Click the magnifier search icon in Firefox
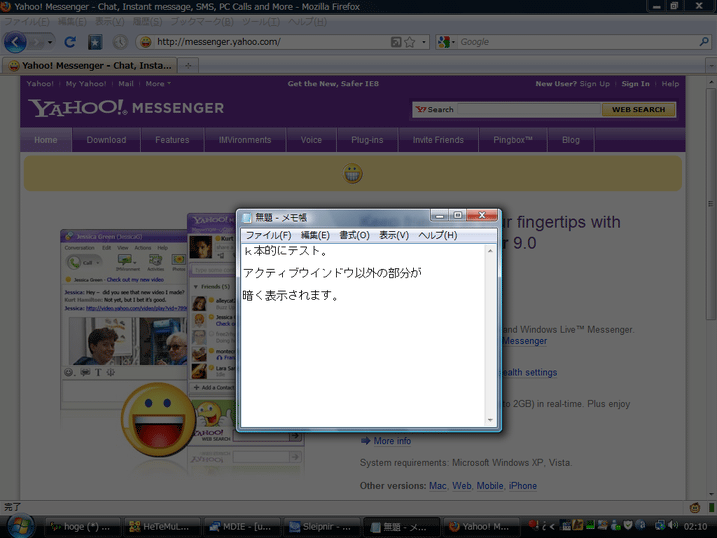 [704, 42]
